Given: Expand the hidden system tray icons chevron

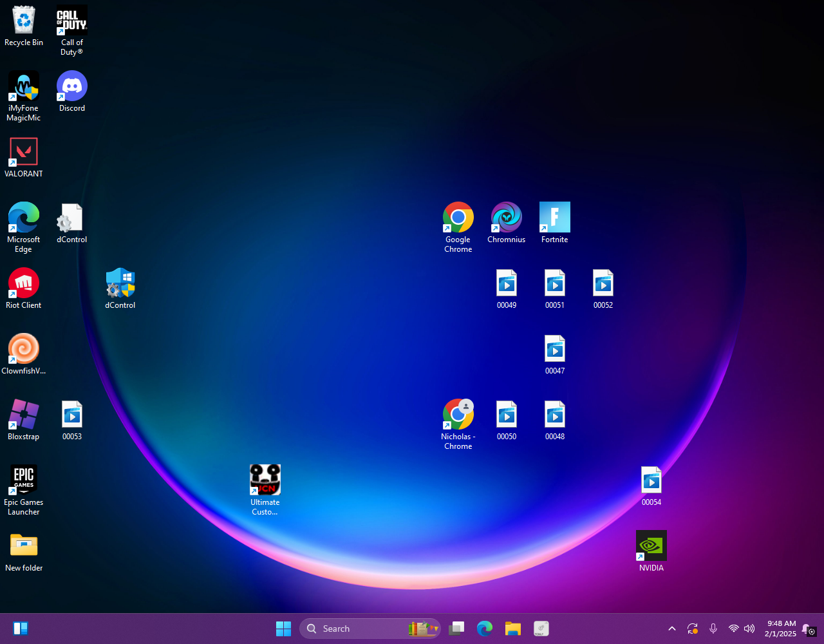Looking at the screenshot, I should click(x=672, y=629).
